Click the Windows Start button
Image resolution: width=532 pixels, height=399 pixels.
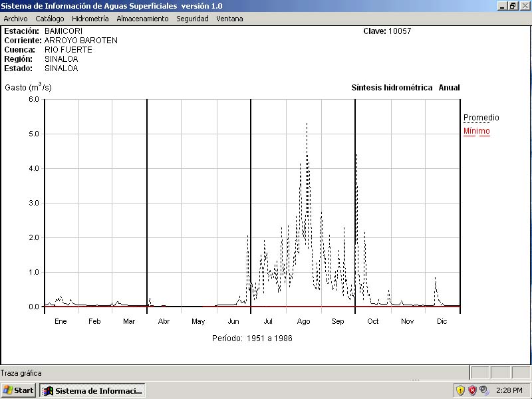pyautogui.click(x=19, y=390)
